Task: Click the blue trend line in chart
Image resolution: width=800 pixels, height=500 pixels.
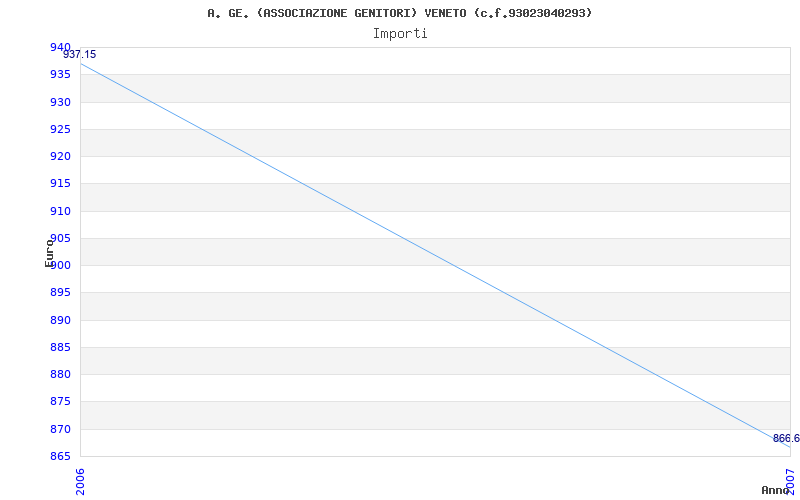Action: tap(435, 255)
